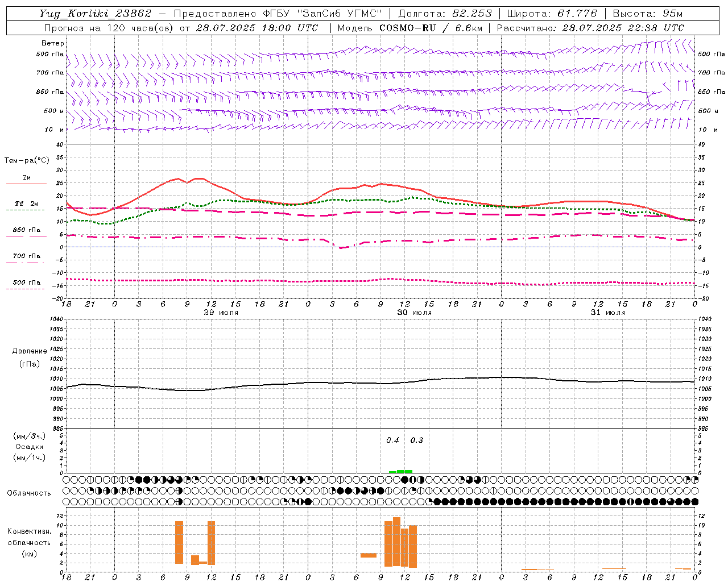Click the 700 гПа temperature legend entry

pos(27,256)
